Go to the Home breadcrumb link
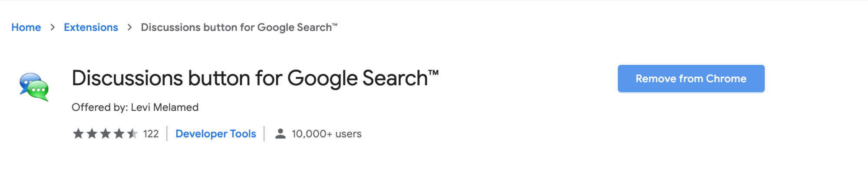Screen dimensions: 868x170 point(26,27)
